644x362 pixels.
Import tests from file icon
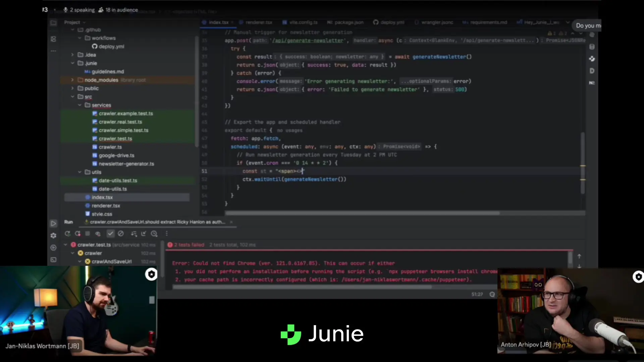[144, 234]
